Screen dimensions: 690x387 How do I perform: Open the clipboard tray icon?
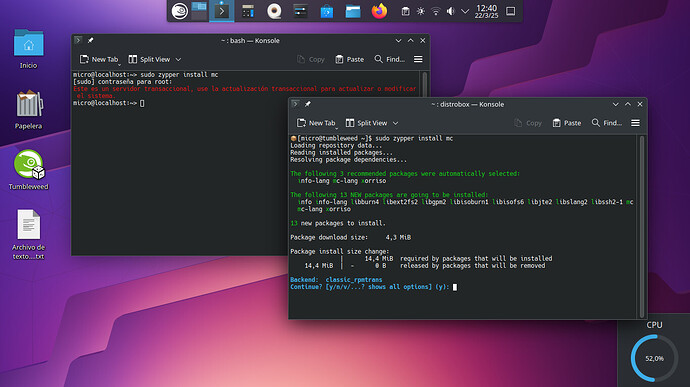405,11
